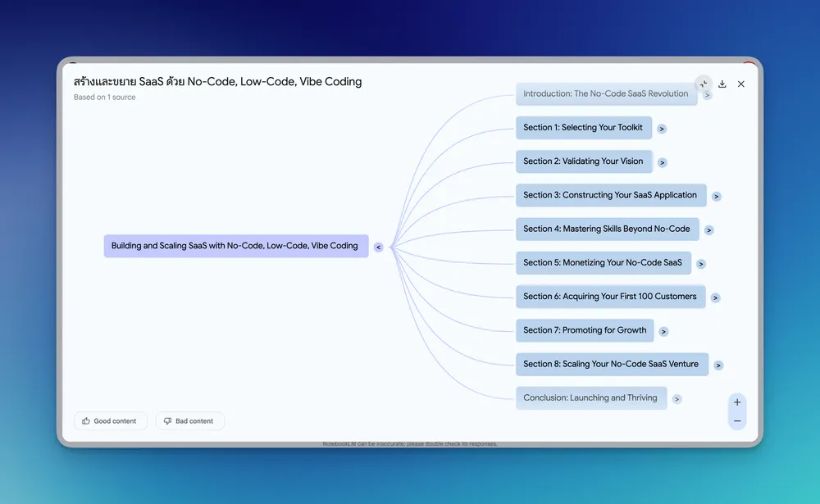Expand Section 1: Selecting Your Toolkit arrow
Image resolution: width=820 pixels, height=504 pixels.
(662, 129)
